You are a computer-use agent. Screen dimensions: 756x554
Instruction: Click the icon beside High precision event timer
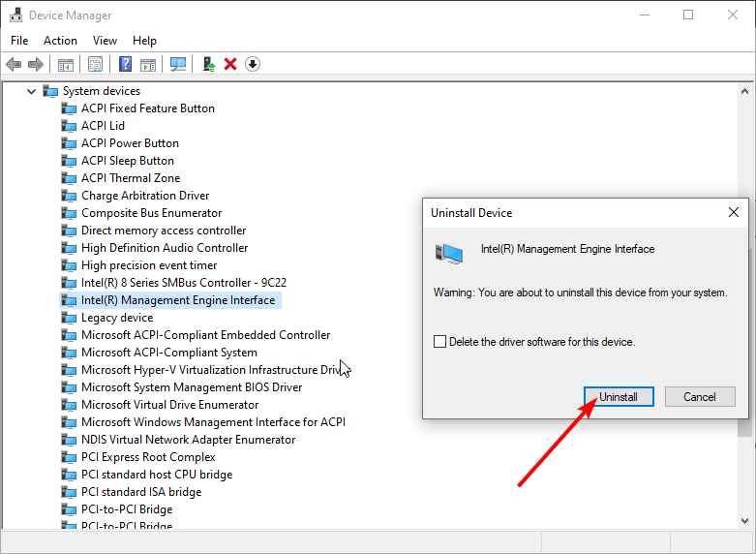(x=69, y=265)
